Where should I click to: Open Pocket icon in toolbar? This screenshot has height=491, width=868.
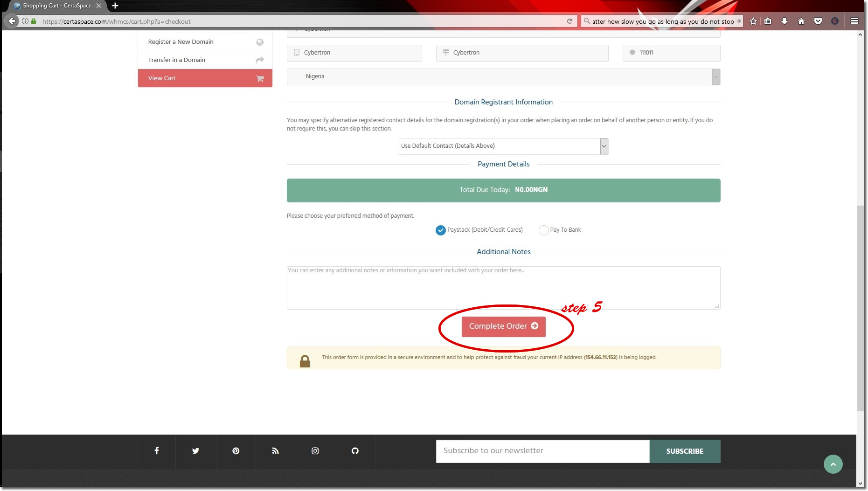tap(818, 21)
